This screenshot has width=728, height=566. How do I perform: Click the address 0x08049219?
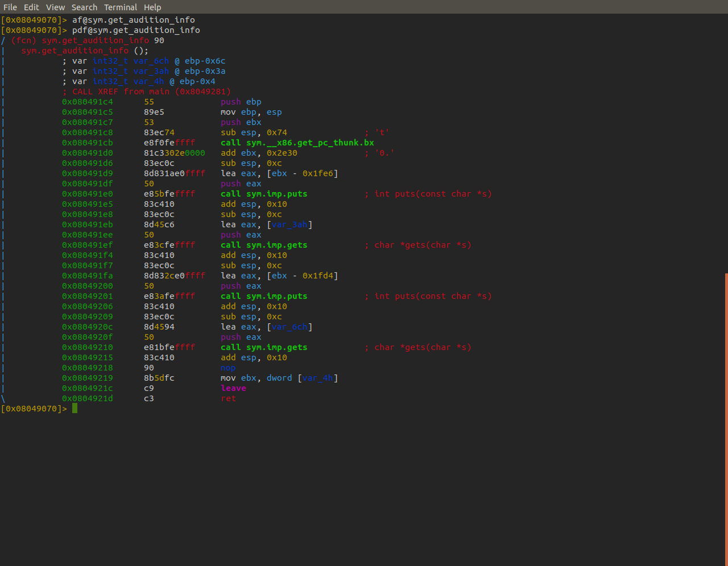click(88, 378)
